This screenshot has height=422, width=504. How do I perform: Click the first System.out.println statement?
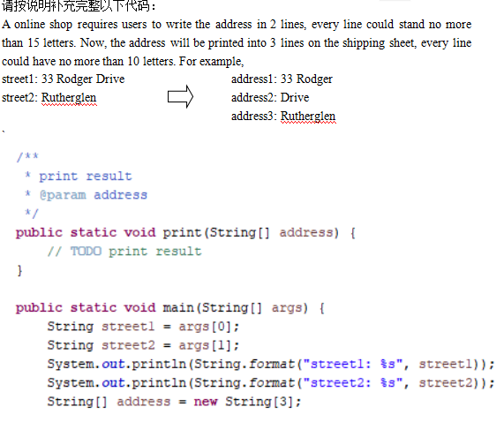271,364
